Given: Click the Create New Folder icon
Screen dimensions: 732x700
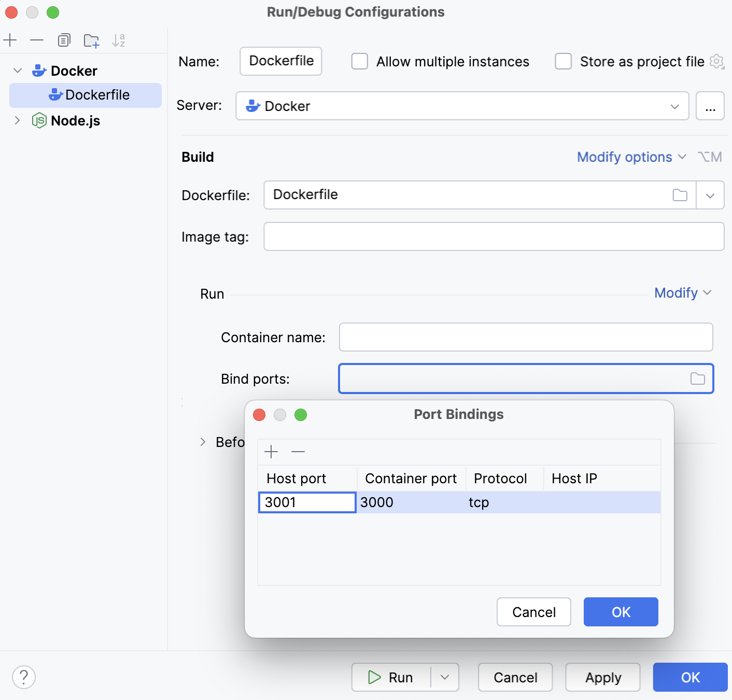Looking at the screenshot, I should 91,40.
